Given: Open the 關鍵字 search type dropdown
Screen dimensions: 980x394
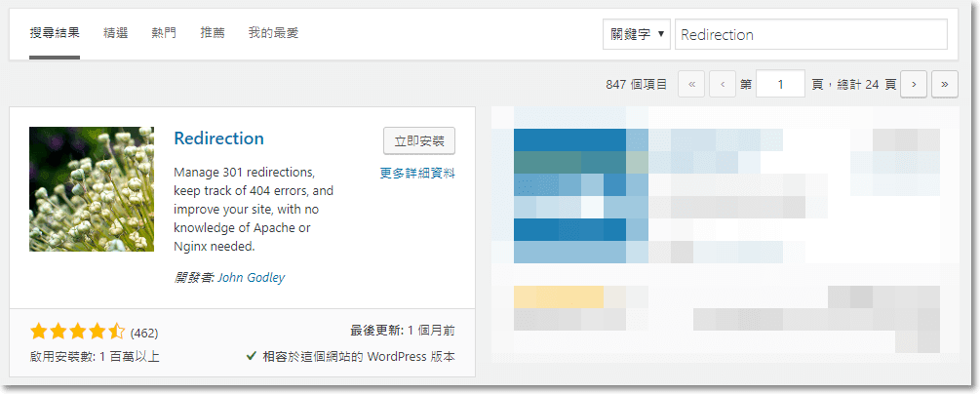Looking at the screenshot, I should [637, 34].
